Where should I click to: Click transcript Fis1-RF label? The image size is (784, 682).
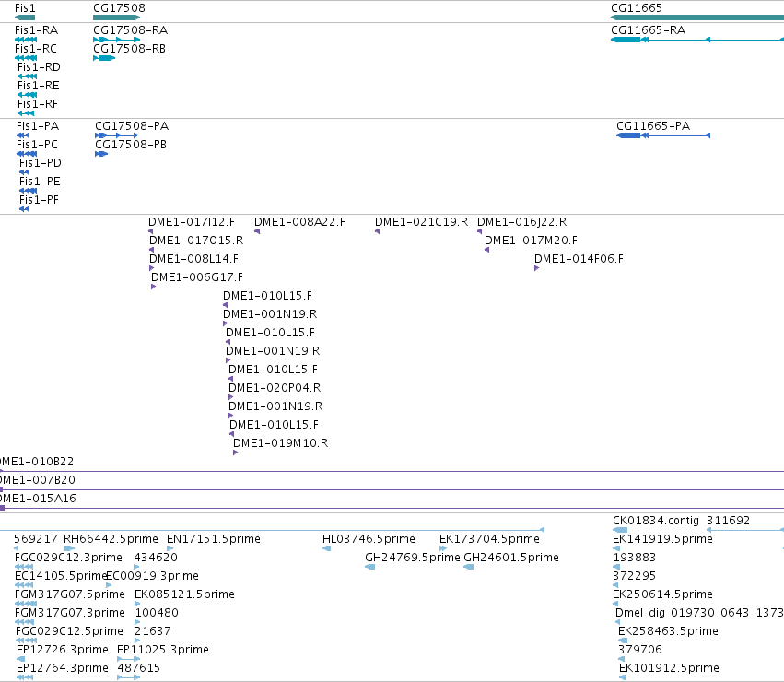point(37,104)
